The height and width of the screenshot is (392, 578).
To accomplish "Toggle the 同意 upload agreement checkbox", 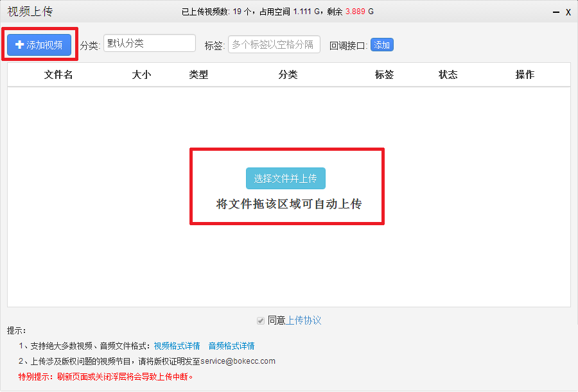I will pos(261,321).
